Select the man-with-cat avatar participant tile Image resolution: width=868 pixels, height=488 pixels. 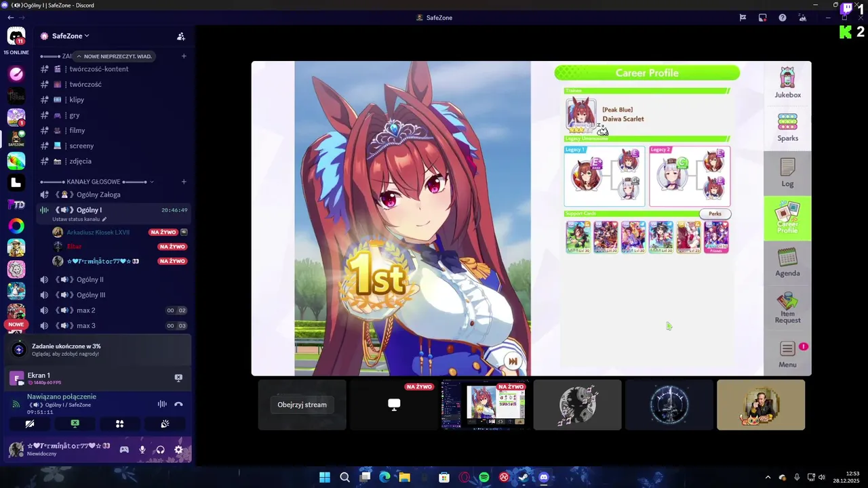(x=761, y=405)
